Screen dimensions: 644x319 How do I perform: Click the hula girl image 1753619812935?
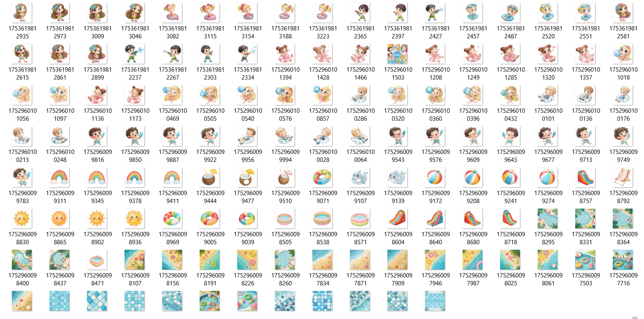[22, 13]
